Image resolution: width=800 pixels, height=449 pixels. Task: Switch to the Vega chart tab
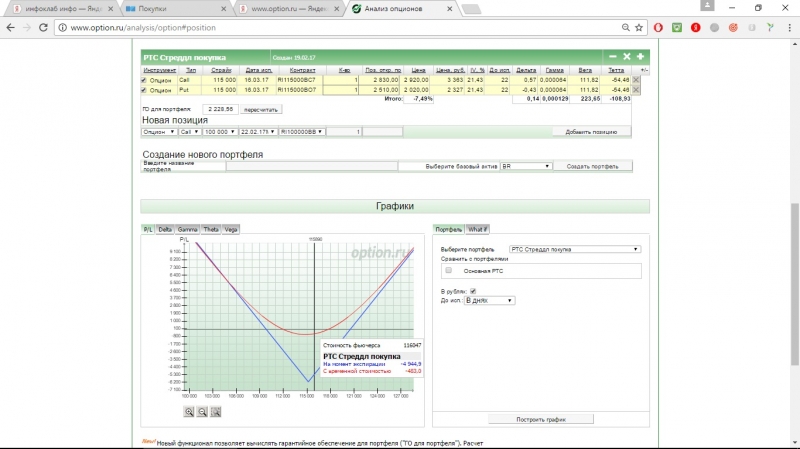point(231,230)
